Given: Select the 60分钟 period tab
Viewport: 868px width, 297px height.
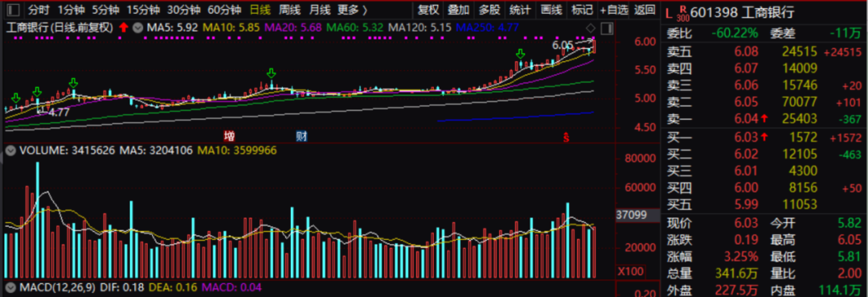Looking at the screenshot, I should coord(224,10).
